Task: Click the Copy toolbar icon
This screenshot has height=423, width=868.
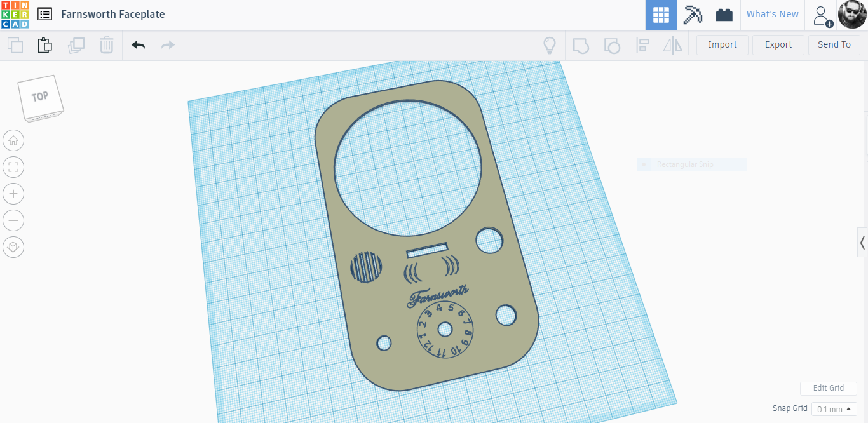Action: click(15, 45)
